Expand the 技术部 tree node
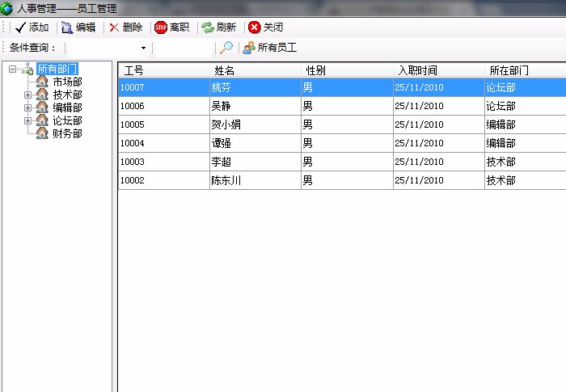 tap(27, 95)
